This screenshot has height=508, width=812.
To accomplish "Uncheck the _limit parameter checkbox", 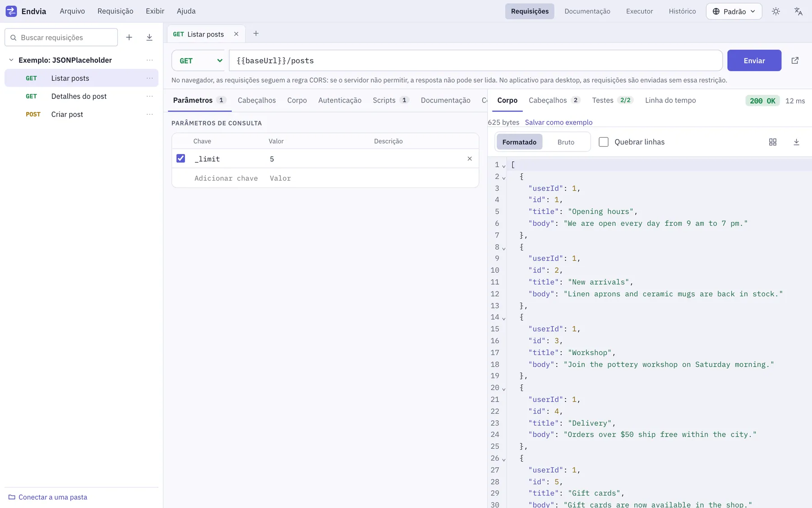I will [181, 158].
